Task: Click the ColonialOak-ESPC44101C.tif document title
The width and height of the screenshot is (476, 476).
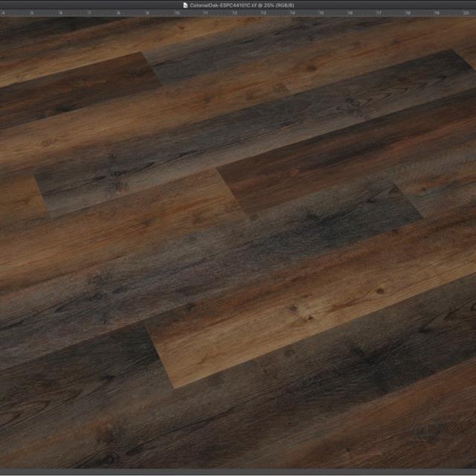Action: [x=242, y=5]
